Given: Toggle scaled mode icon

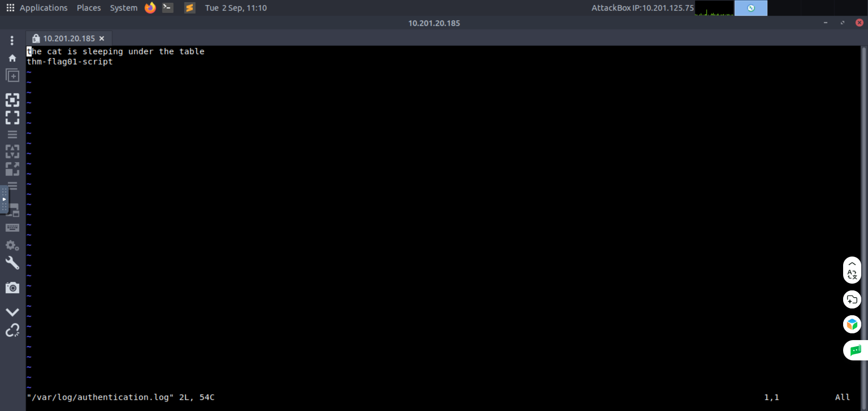Looking at the screenshot, I should pos(12,169).
